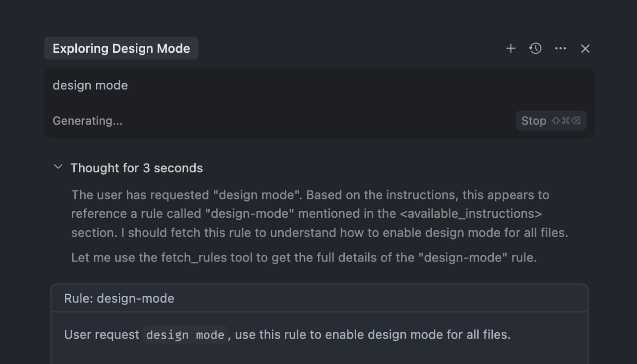
Task: Close the chat panel with the X icon
Action: pyautogui.click(x=586, y=48)
